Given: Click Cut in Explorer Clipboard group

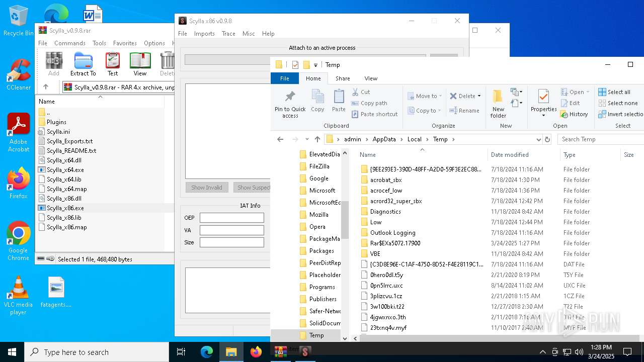Looking at the screenshot, I should pyautogui.click(x=361, y=92).
